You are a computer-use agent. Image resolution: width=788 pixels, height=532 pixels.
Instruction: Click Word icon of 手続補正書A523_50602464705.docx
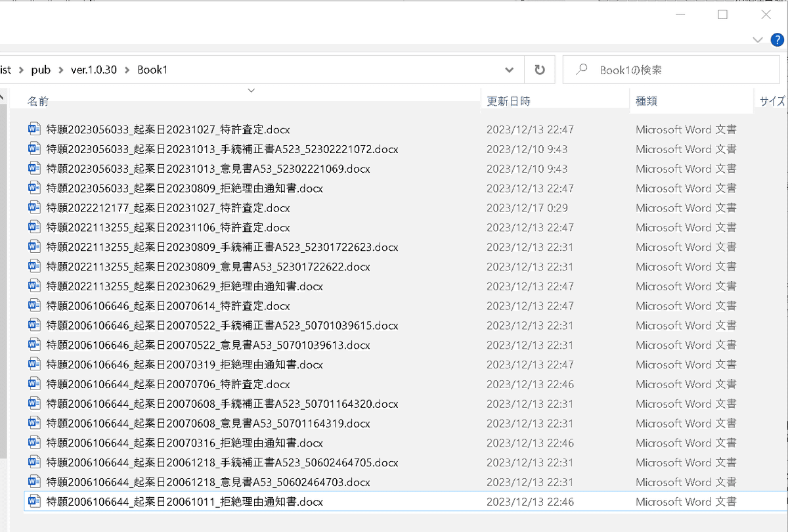pos(34,462)
